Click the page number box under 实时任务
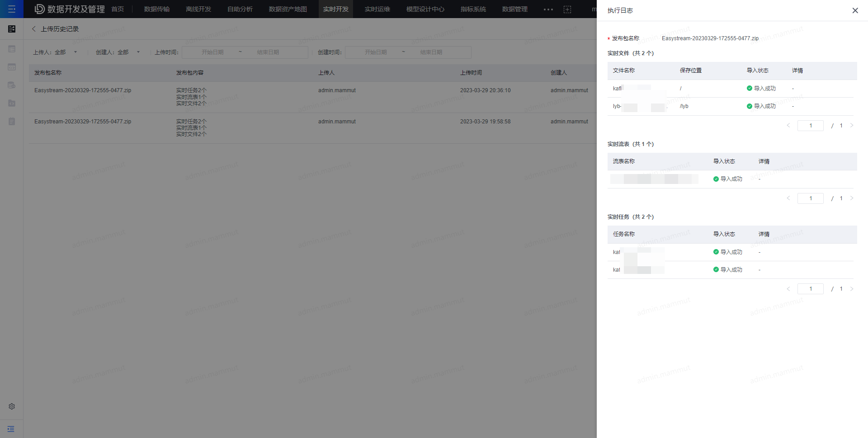The height and width of the screenshot is (438, 868). [x=811, y=289]
